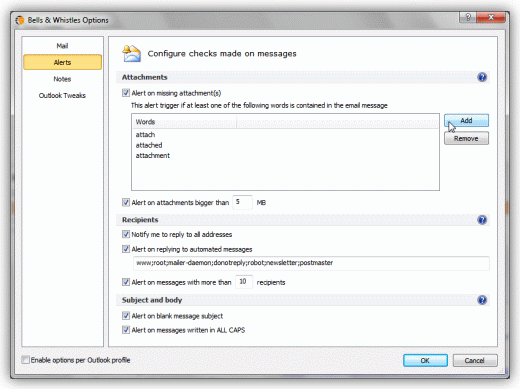Screen dimensions: 520x389
Task: Open the Notes settings page
Action: coord(62,79)
